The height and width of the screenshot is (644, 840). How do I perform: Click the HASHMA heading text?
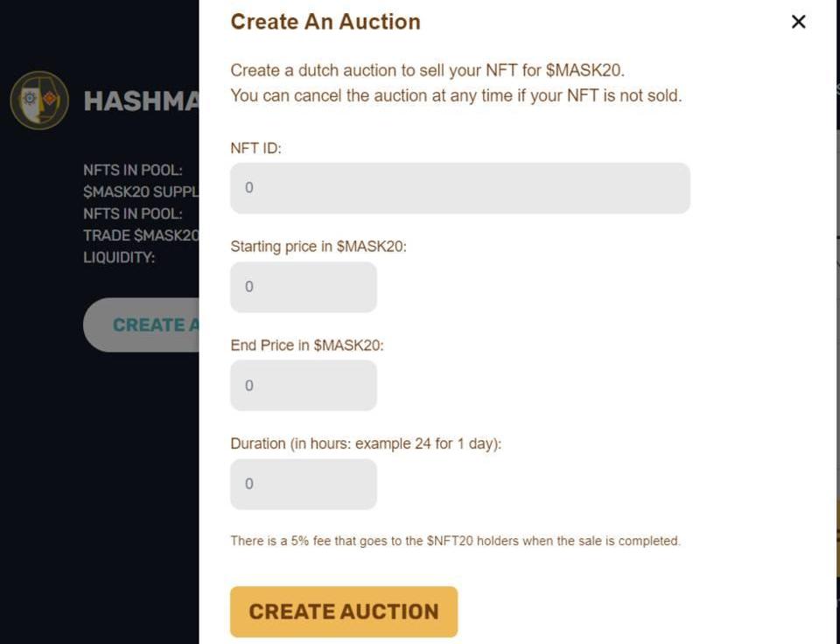[142, 101]
